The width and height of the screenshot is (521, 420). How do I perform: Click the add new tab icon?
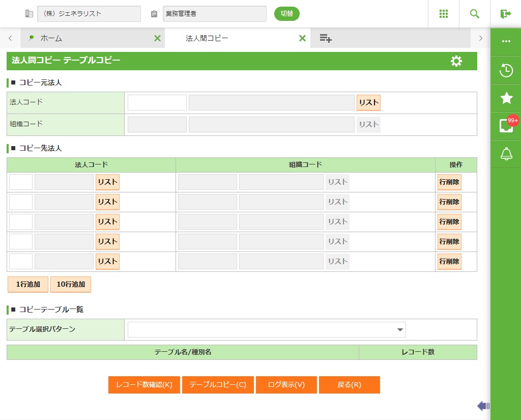click(326, 38)
